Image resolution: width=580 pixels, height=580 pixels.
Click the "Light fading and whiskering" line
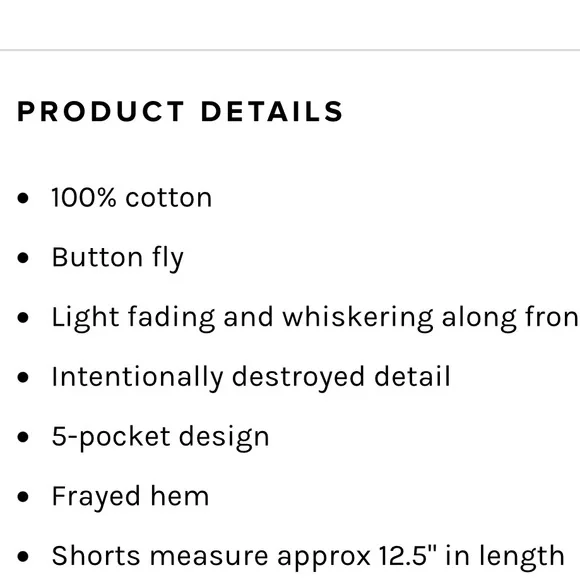coord(316,318)
